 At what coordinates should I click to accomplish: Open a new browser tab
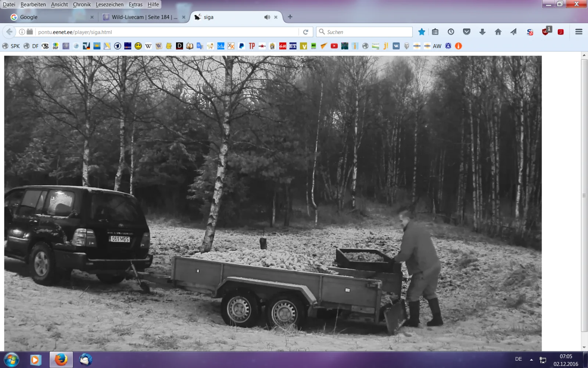click(x=290, y=17)
